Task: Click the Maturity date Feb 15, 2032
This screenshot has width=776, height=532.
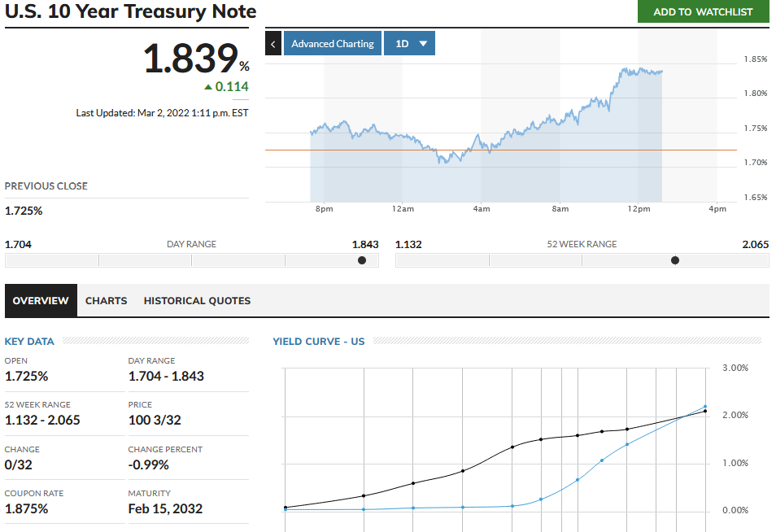Action: 165,508
